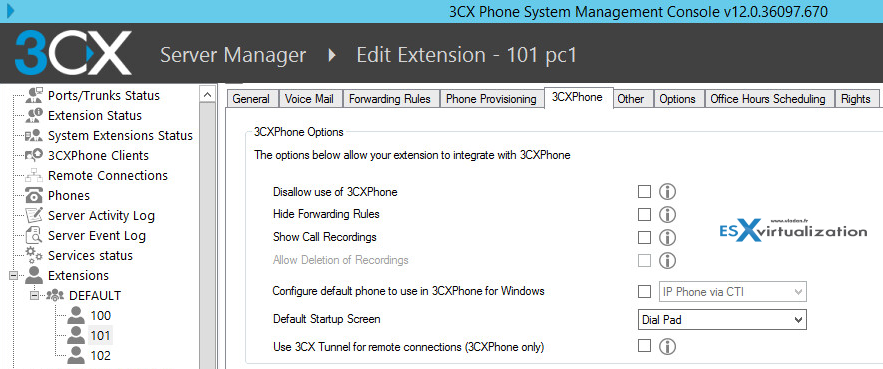Enable the Disallow use of 3CXPhone checkbox
883x369 pixels.
click(644, 192)
